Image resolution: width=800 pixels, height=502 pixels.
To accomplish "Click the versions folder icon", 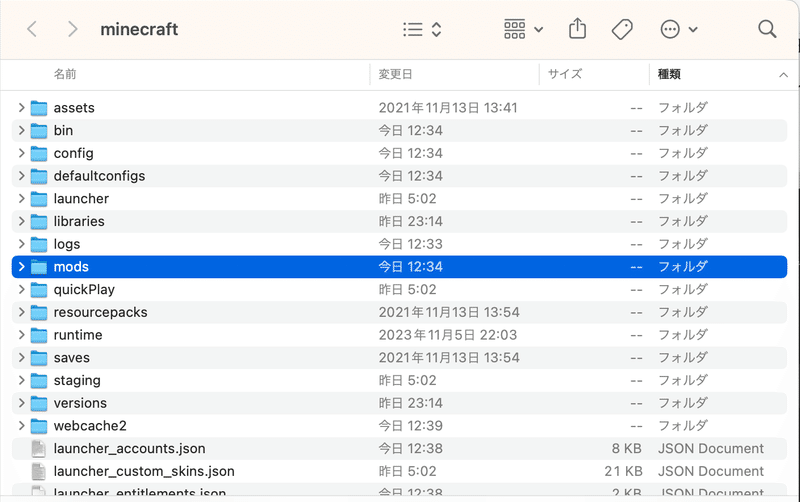I will 39,403.
